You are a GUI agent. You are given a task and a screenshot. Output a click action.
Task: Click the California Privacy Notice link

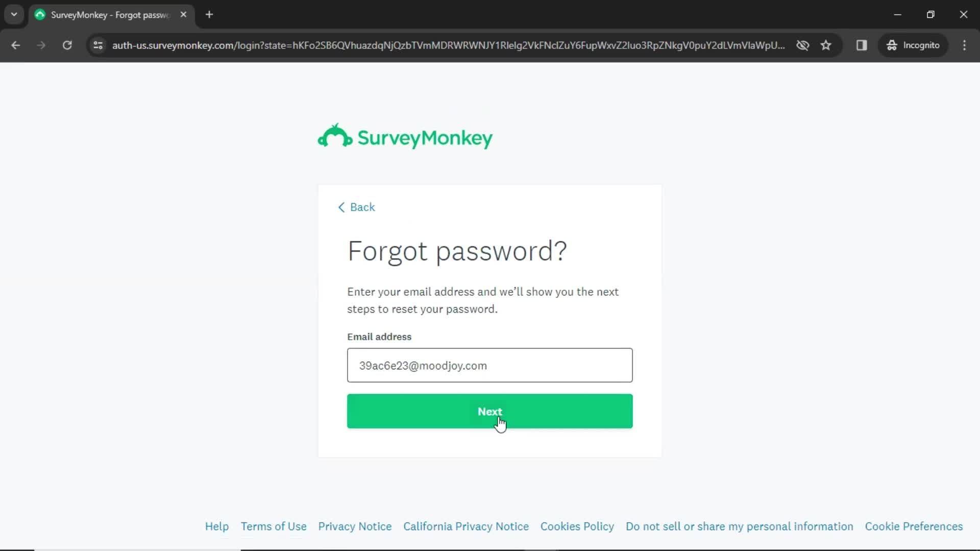466,526
